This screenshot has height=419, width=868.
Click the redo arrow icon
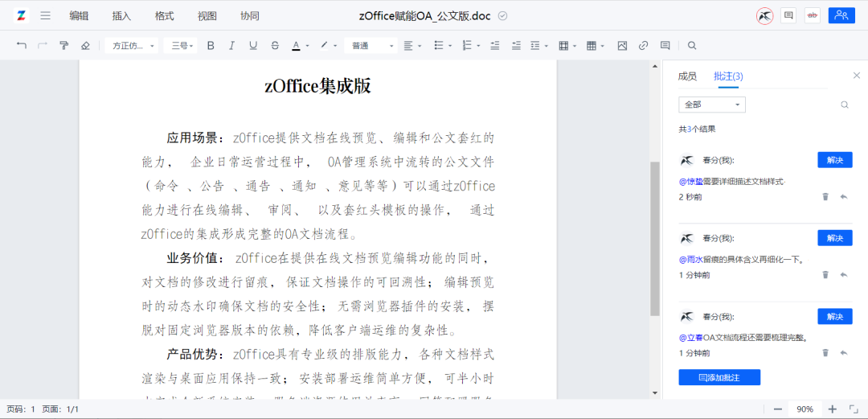(43, 46)
